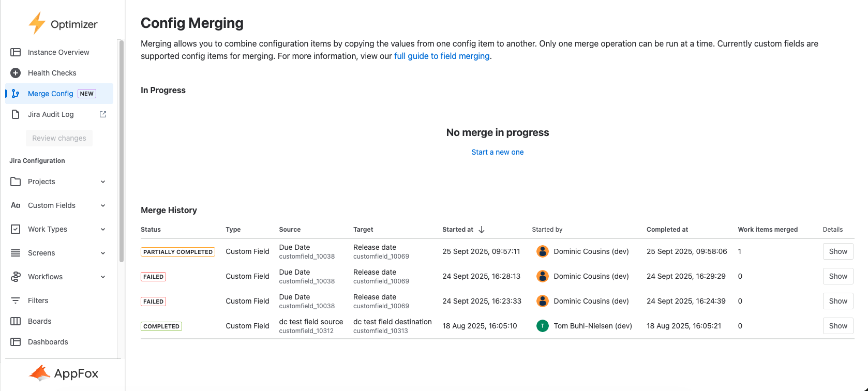Expand the Workflows section chevron
868x391 pixels.
click(103, 277)
